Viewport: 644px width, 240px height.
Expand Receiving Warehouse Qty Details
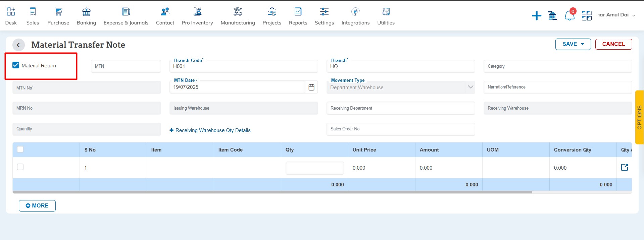point(210,130)
